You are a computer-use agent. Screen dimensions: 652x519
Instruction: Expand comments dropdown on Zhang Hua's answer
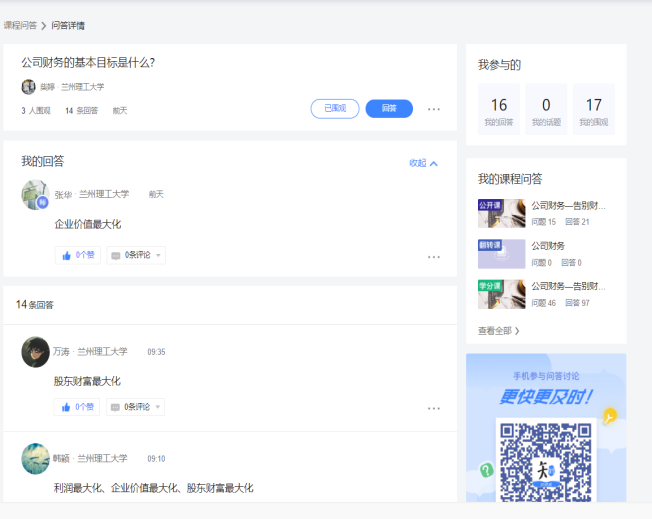136,255
